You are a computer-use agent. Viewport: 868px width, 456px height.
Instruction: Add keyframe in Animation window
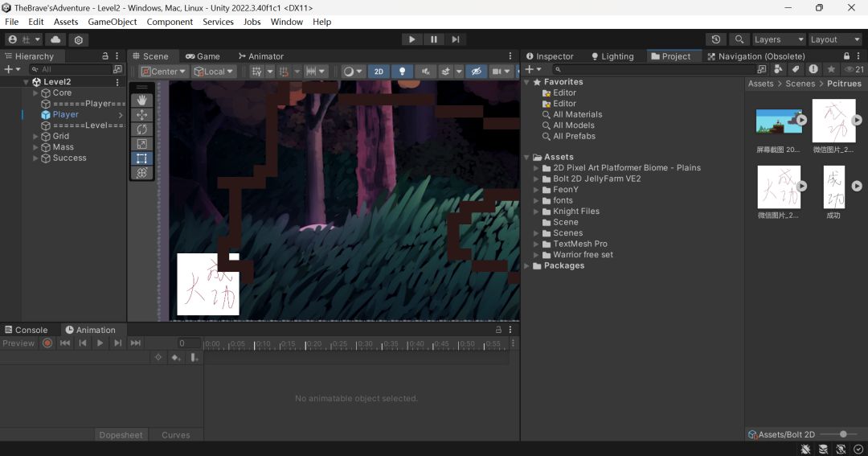coord(176,357)
